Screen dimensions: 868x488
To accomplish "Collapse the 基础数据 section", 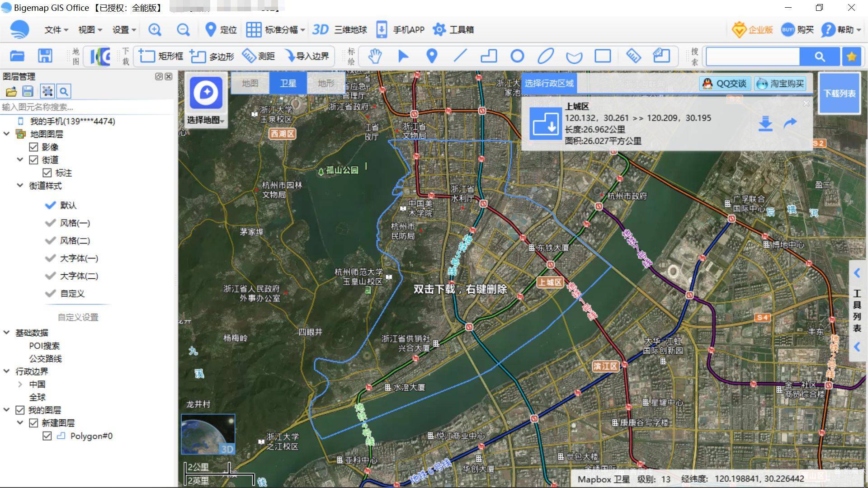I will (x=6, y=333).
